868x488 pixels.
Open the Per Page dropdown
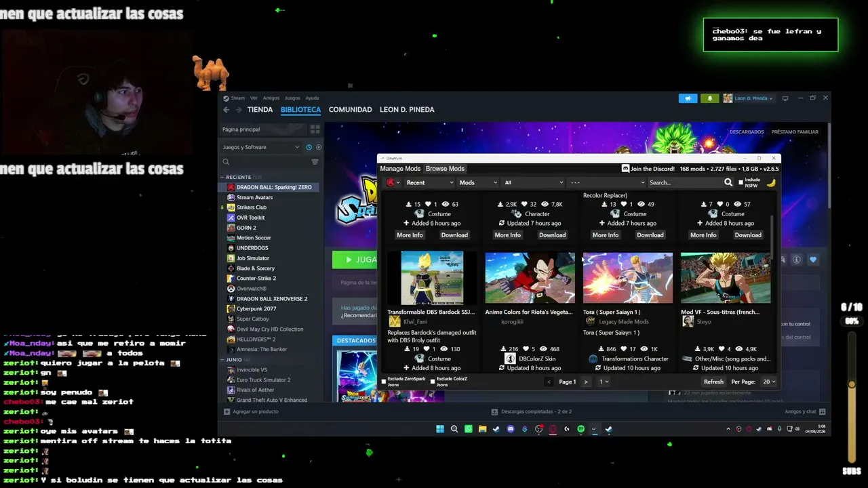769,382
